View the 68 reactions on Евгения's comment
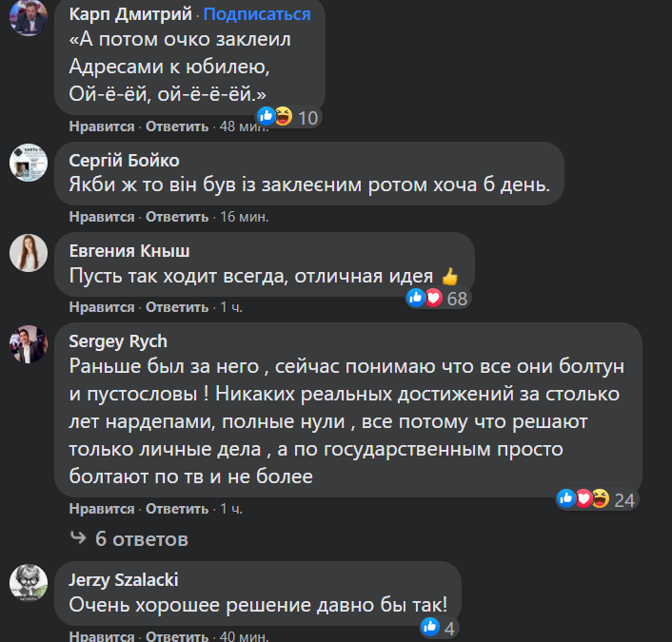Viewport: 672px width, 642px height. (x=438, y=299)
